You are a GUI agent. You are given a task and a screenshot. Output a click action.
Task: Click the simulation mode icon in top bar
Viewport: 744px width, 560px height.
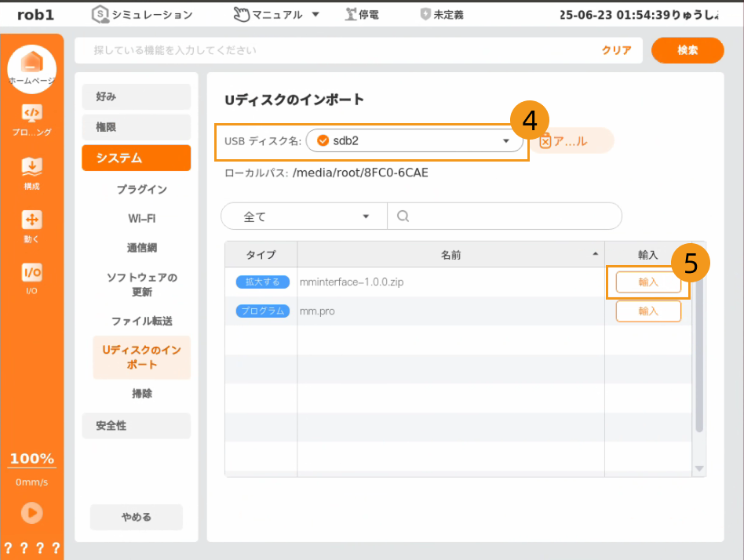click(x=100, y=14)
